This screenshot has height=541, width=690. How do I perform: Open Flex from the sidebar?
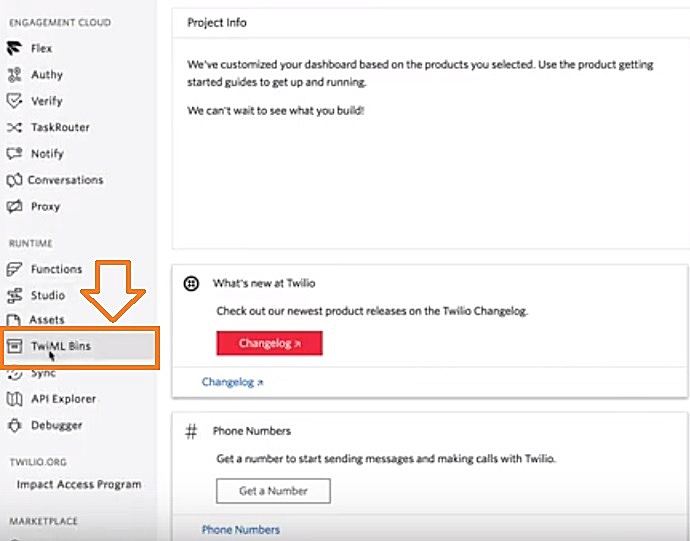pyautogui.click(x=41, y=48)
